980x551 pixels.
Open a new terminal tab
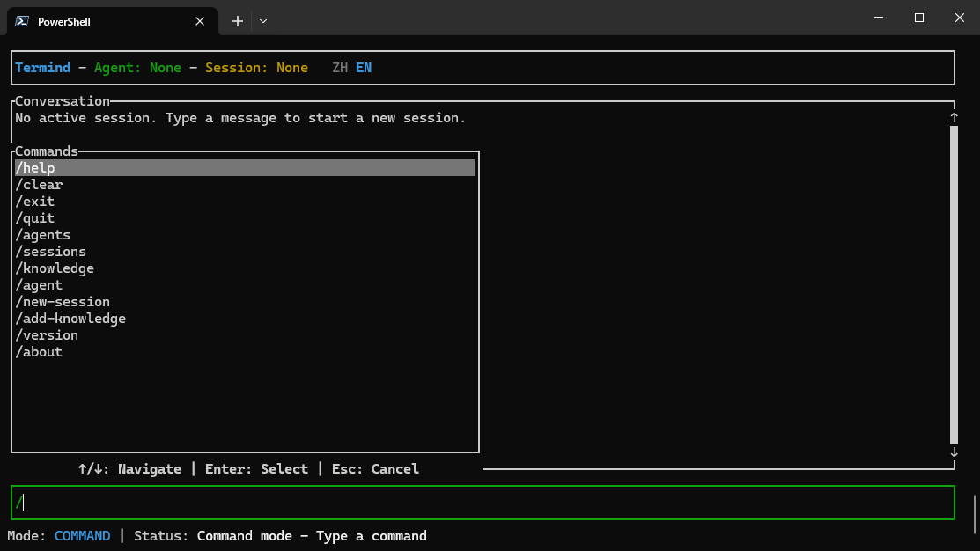point(237,21)
